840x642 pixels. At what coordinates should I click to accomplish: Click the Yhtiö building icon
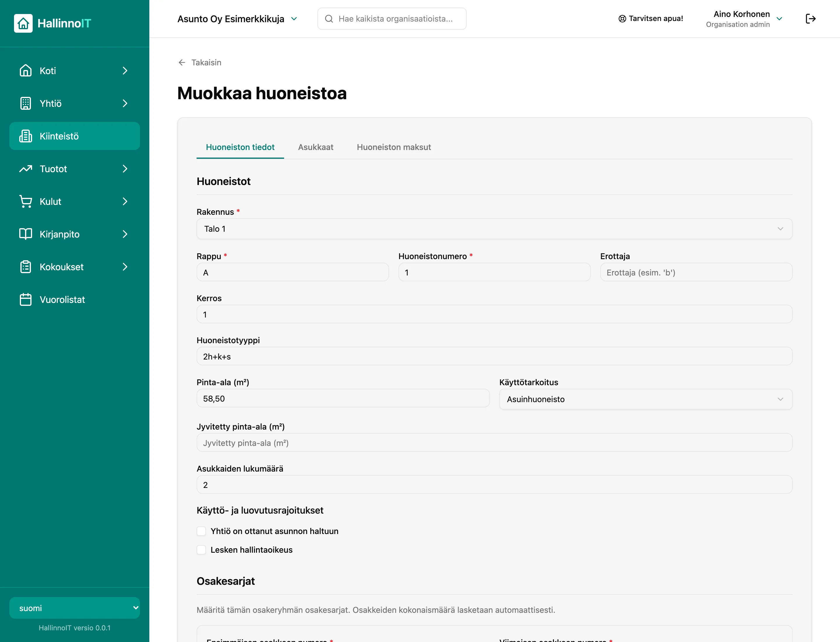click(26, 103)
